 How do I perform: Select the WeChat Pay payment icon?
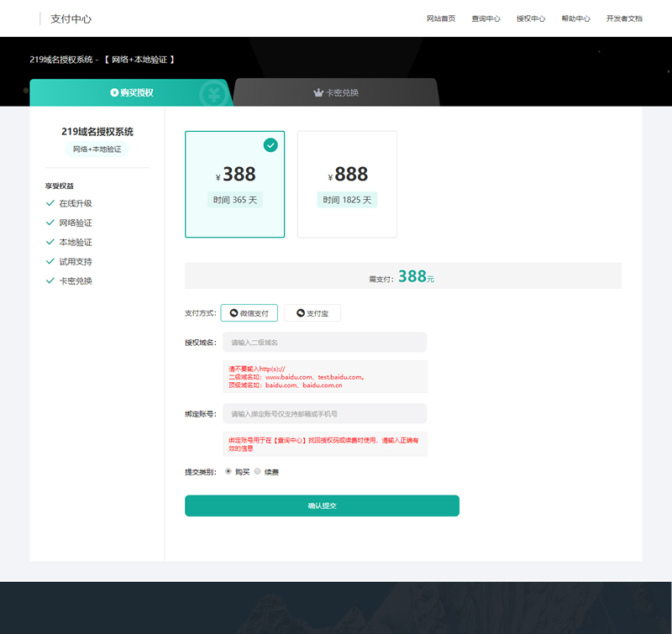[234, 312]
